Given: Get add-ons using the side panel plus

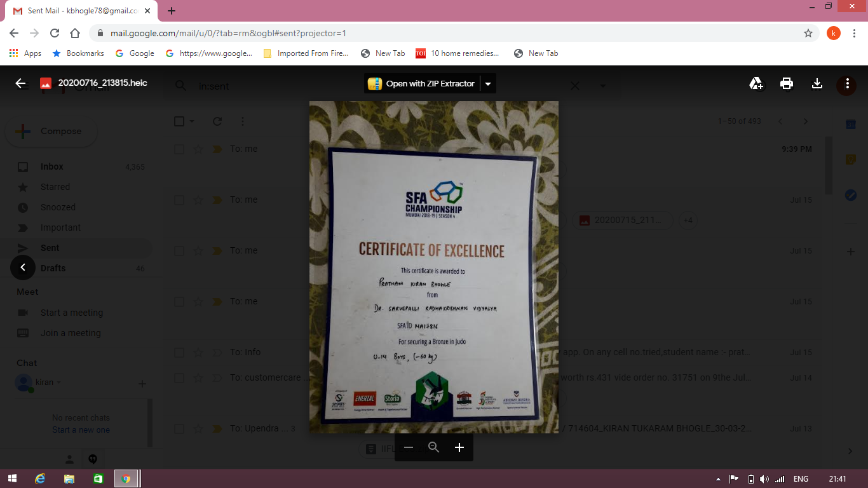Looking at the screenshot, I should (851, 252).
